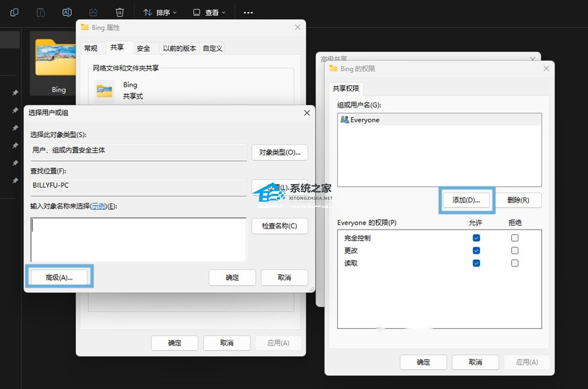Click the 高级(A) button

[x=58, y=277]
